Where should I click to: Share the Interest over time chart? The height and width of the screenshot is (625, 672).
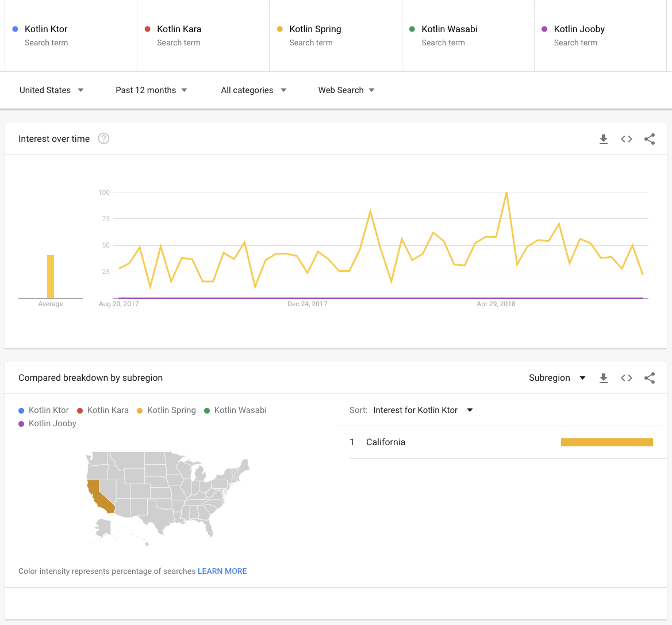click(x=650, y=139)
